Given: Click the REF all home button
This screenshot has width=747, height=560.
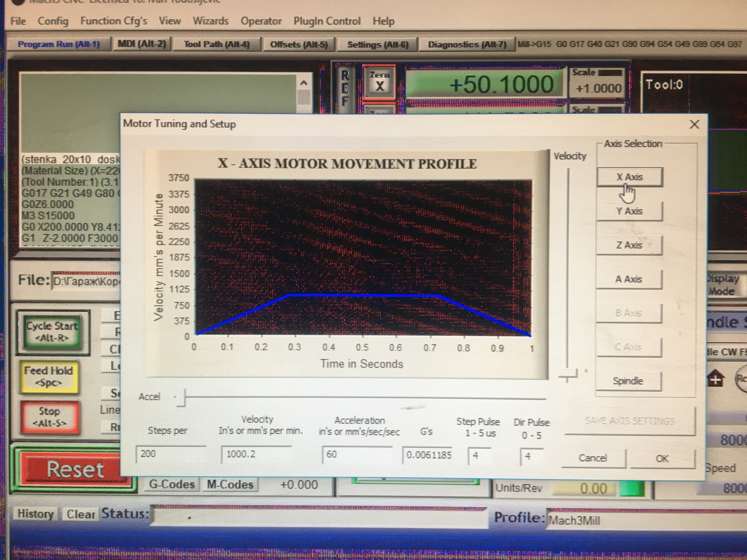Looking at the screenshot, I should 345,88.
